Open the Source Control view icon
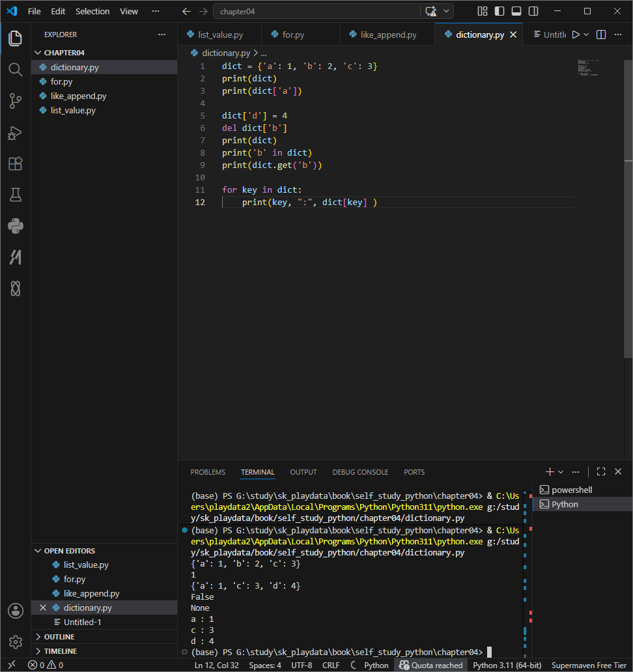633x672 pixels. (16, 101)
